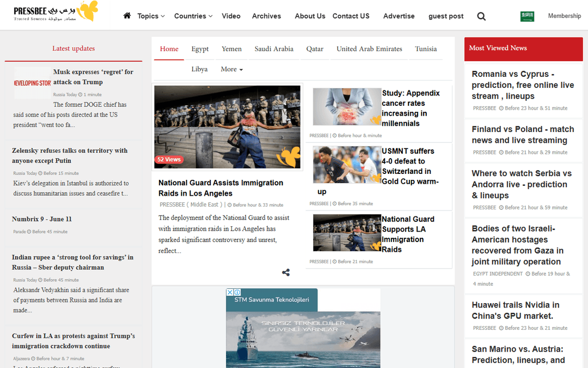
Task: Click the ad info icon
Action: 237,292
